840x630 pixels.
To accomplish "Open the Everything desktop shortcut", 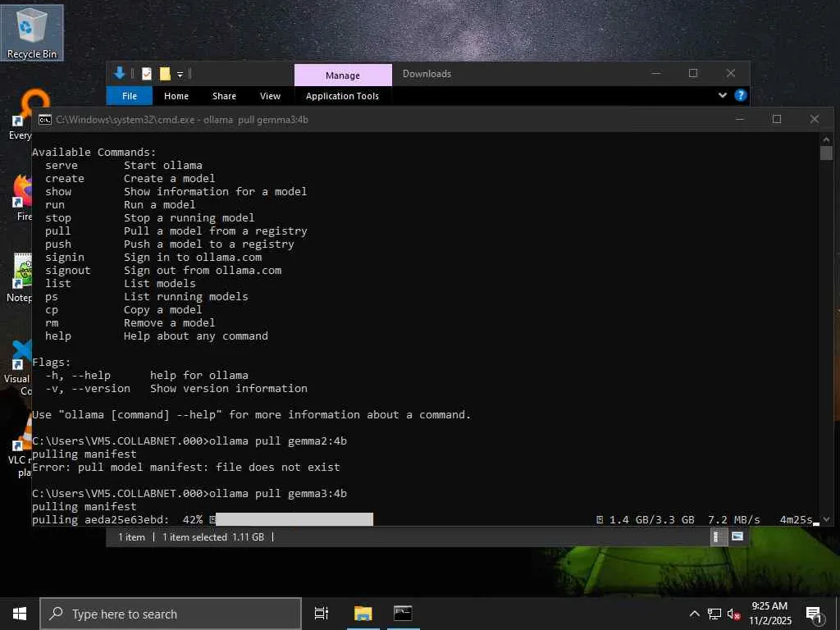I will tap(20, 115).
